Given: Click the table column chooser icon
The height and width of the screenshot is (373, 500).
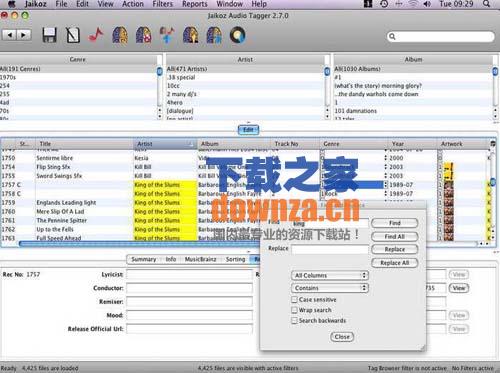Looking at the screenshot, I should pos(493,144).
